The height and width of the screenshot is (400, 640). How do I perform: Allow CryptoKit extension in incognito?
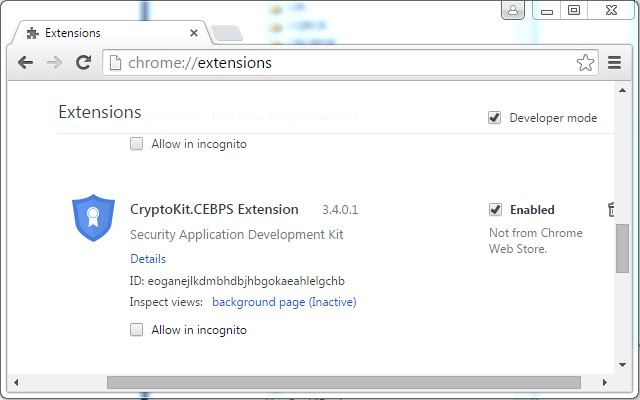tap(136, 329)
